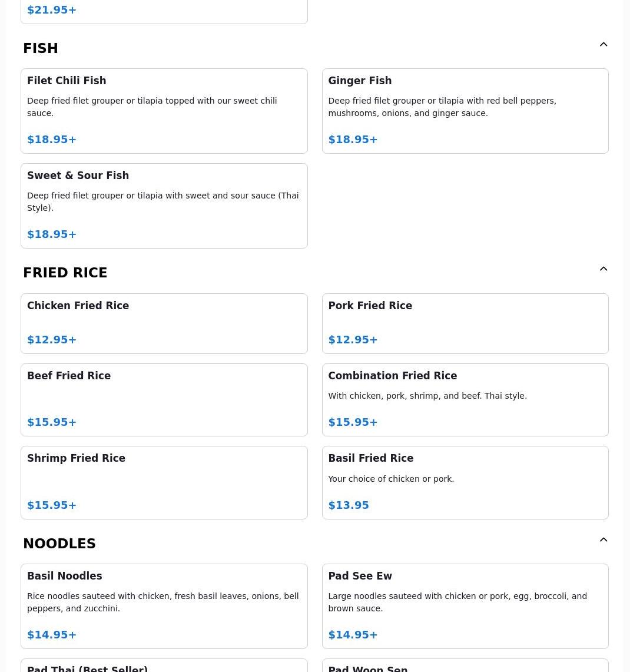Collapse the FISH section chevron

click(x=604, y=45)
